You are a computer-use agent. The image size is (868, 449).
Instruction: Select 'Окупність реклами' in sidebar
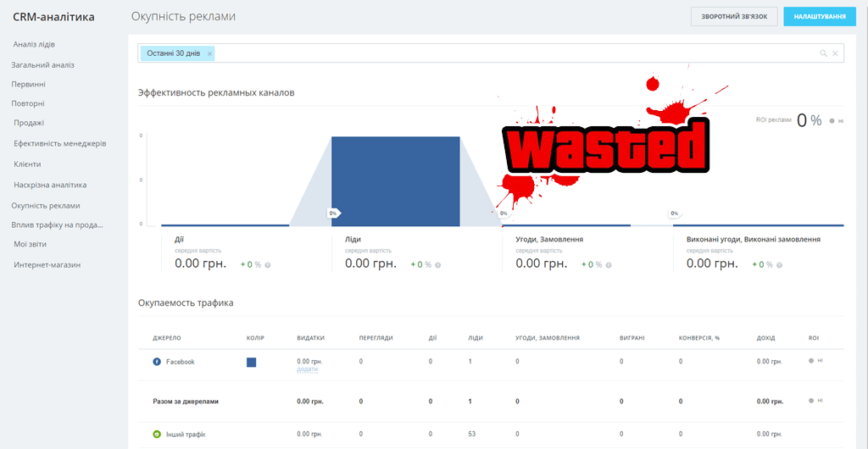pyautogui.click(x=46, y=205)
